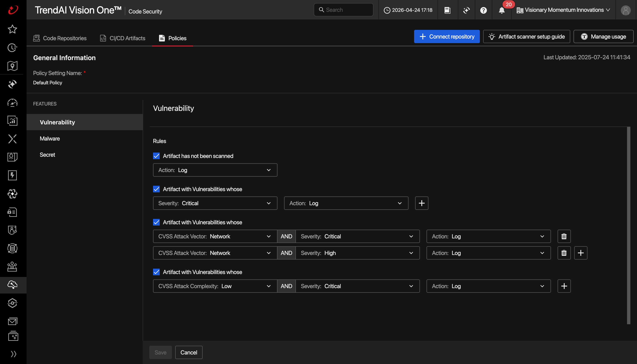
Task: Switch to the CI/CD Artifacts tab
Action: click(123, 38)
